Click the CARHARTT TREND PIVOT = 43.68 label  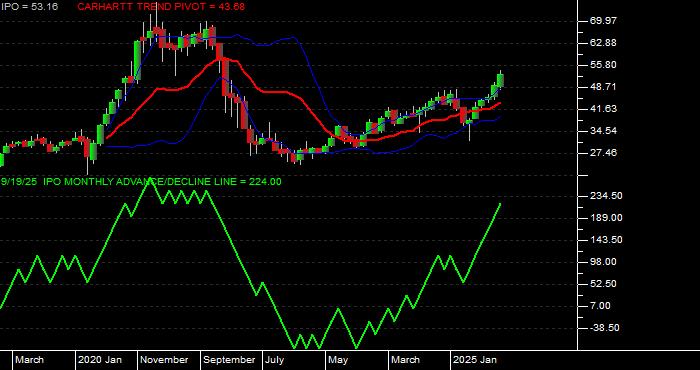click(x=161, y=7)
